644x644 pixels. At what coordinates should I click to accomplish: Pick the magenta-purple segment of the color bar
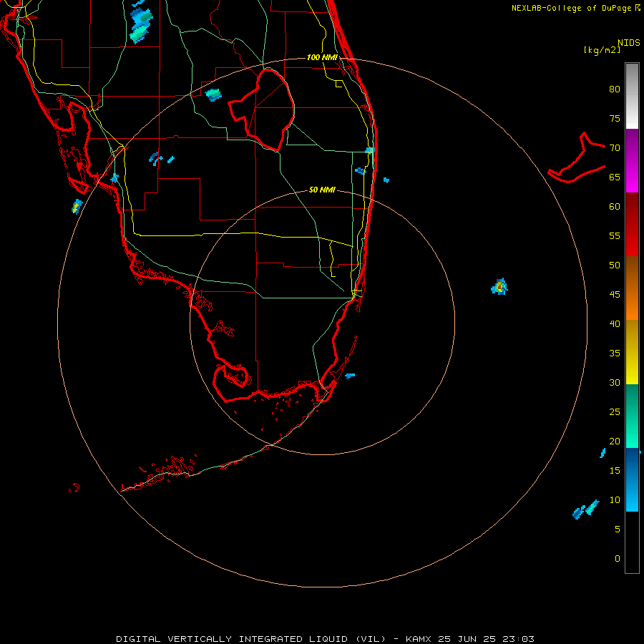pos(632,160)
